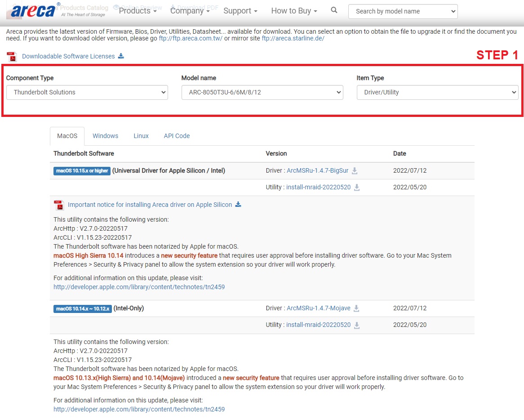Click the "(Intel-Only)" text
The image size is (524, 420).
pos(129,308)
